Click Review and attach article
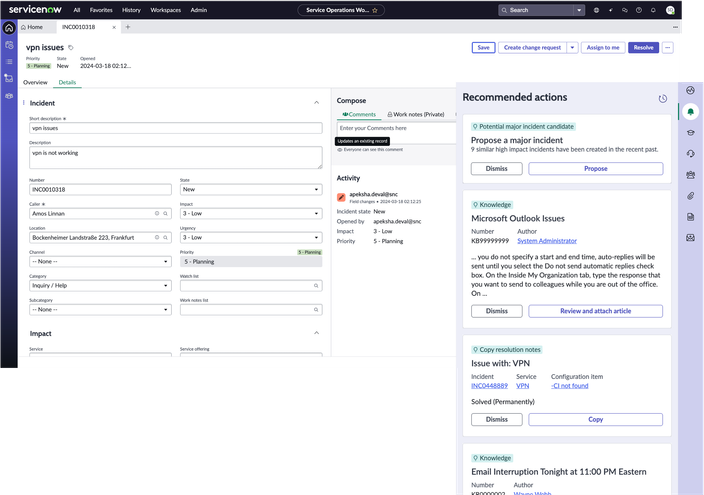Screen dimensions: 704x495 point(596,311)
